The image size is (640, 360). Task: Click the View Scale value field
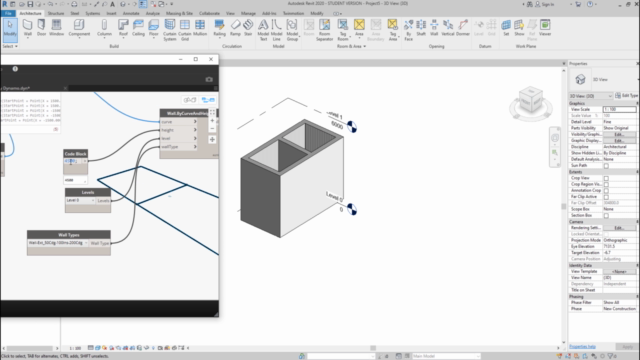619,109
